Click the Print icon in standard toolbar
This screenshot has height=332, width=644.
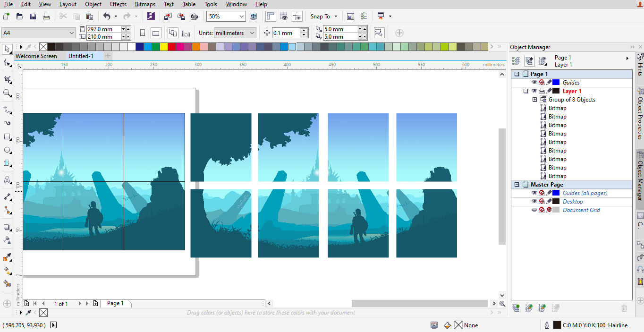click(x=46, y=16)
